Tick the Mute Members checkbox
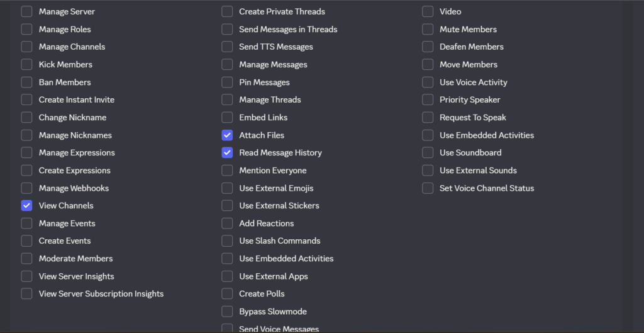Viewport: 644px width, 333px height. [x=428, y=29]
